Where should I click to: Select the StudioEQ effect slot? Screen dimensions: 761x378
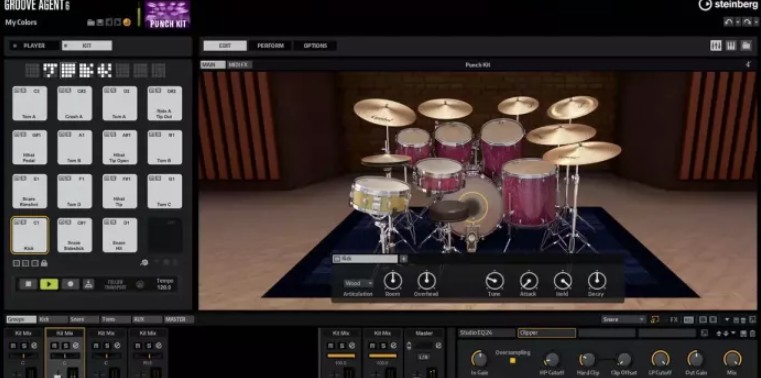[x=486, y=333]
